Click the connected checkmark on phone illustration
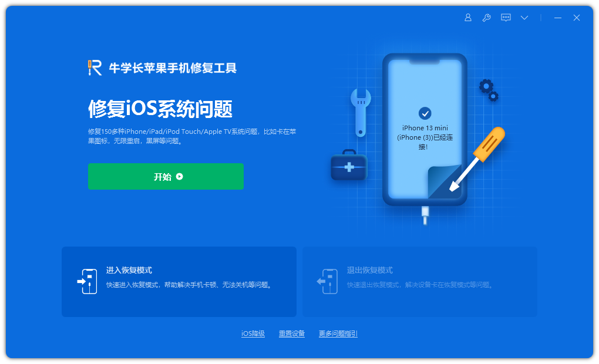This screenshot has height=364, width=599. click(425, 113)
